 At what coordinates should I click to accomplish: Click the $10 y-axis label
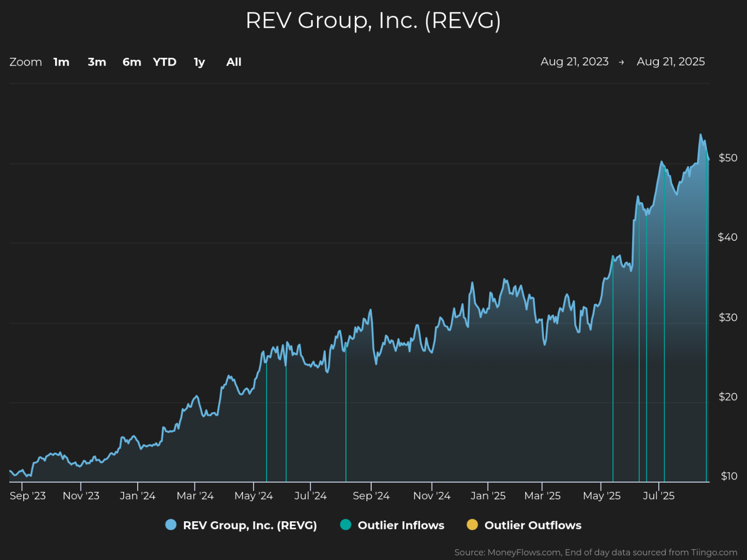tap(729, 476)
